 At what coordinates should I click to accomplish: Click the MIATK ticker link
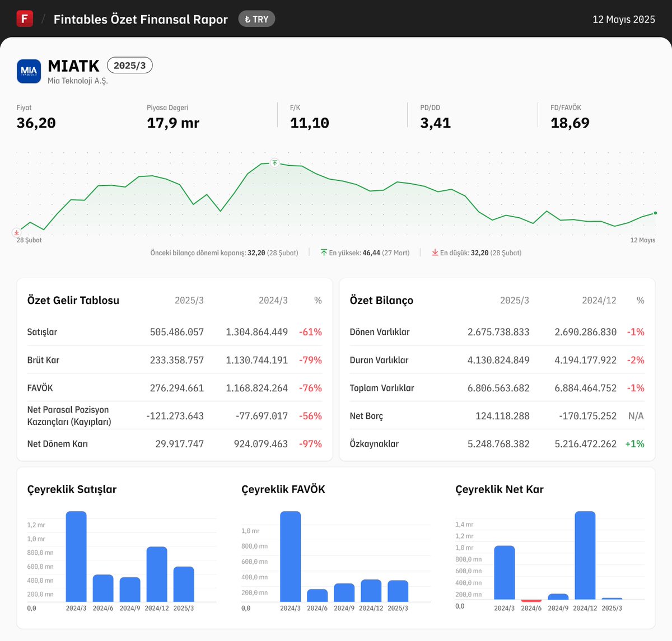pos(73,66)
